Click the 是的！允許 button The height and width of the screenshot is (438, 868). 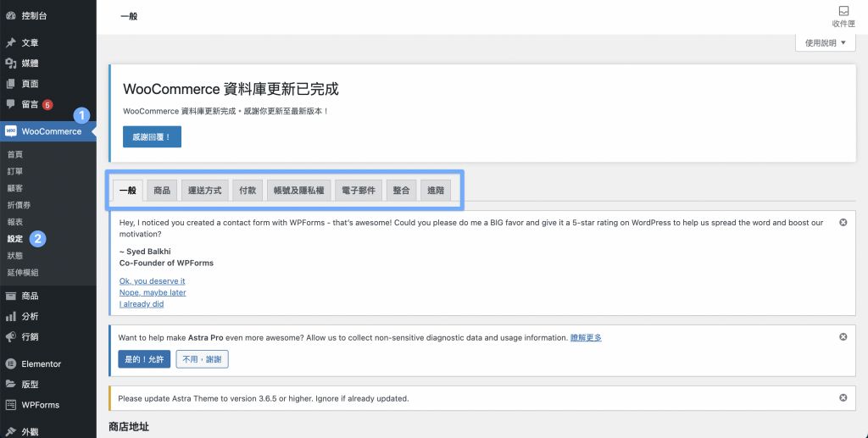coord(144,359)
